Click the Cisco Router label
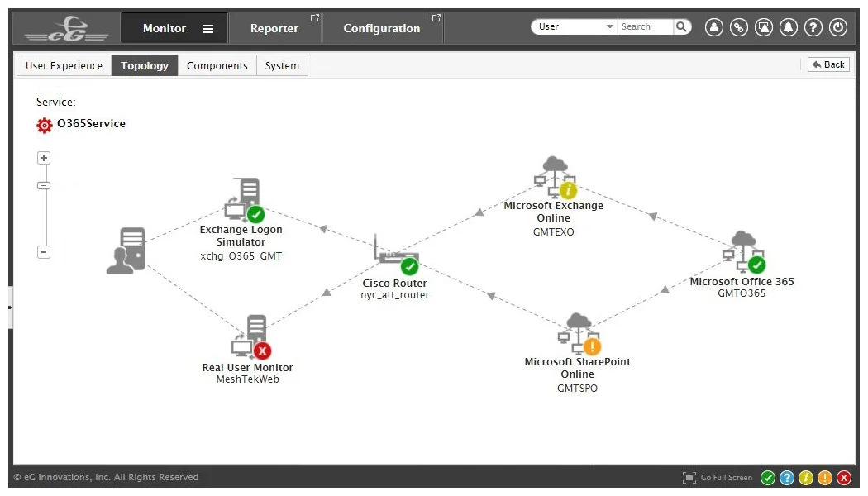The height and width of the screenshot is (496, 868). [394, 283]
